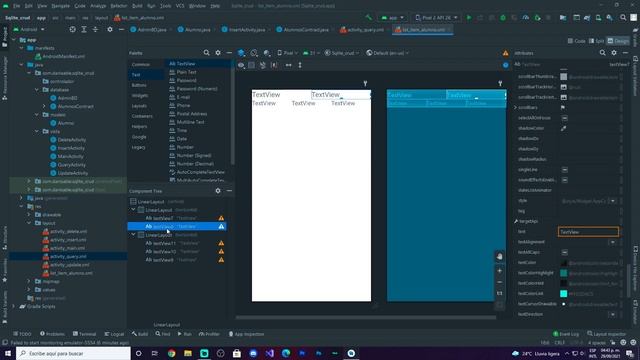Select Plain Text in Palette list

pos(186,72)
